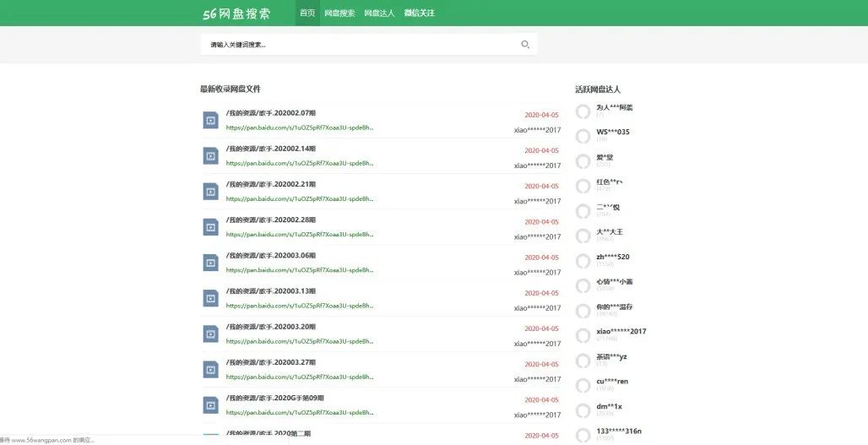Open sidebar user cu****ren
Image resolution: width=868 pixels, height=445 pixels.
(612, 382)
